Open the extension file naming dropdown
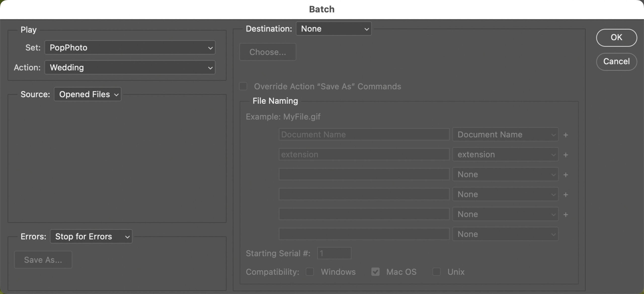The height and width of the screenshot is (294, 644). (505, 154)
